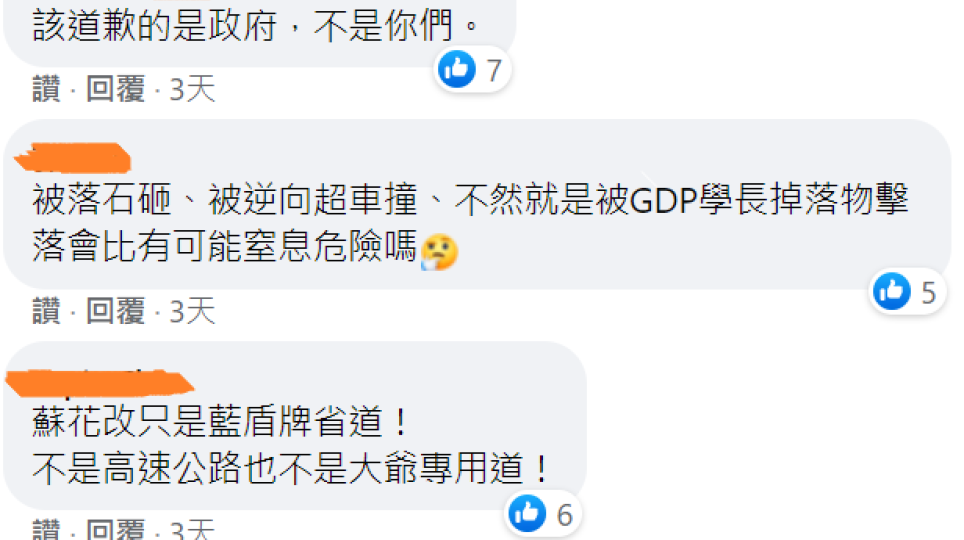Viewport: 964px width, 540px height.
Task: Click 回覆 under the 該道歉的是政府 comment
Action: click(x=116, y=89)
